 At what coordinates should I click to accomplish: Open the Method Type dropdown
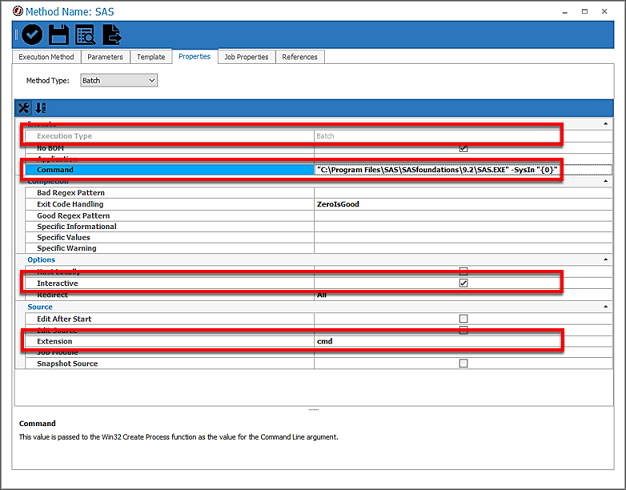[x=119, y=80]
